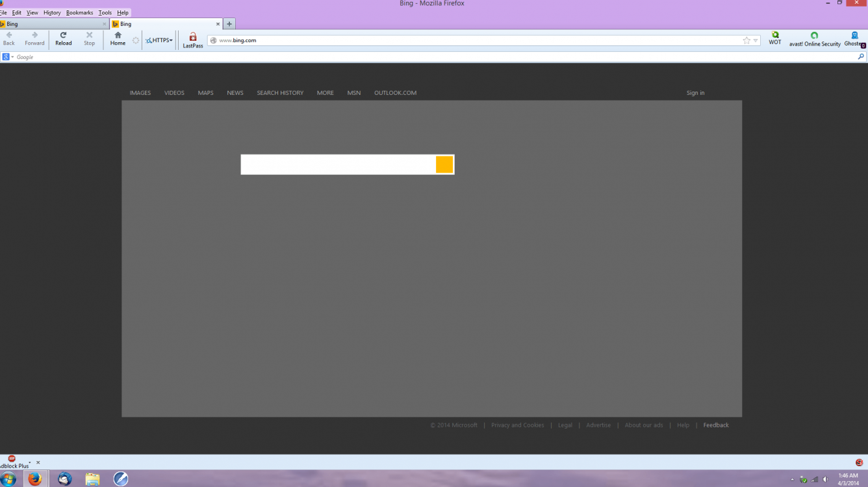The image size is (868, 487).
Task: Reload the current Bing page
Action: (63, 39)
